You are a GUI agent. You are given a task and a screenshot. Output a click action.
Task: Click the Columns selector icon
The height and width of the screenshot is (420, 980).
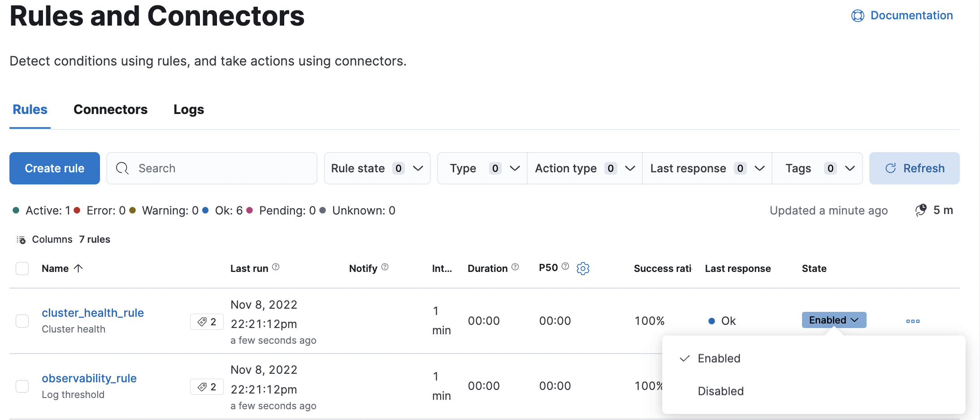click(x=21, y=240)
